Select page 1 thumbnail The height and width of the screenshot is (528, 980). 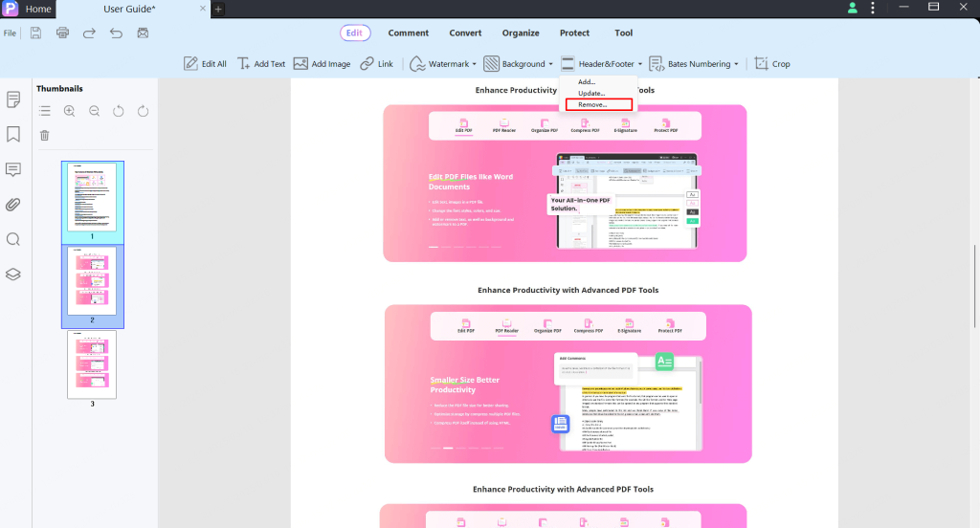point(92,197)
